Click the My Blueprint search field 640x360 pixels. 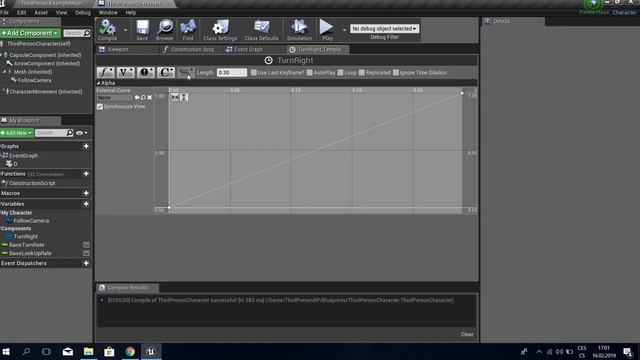[x=54, y=133]
